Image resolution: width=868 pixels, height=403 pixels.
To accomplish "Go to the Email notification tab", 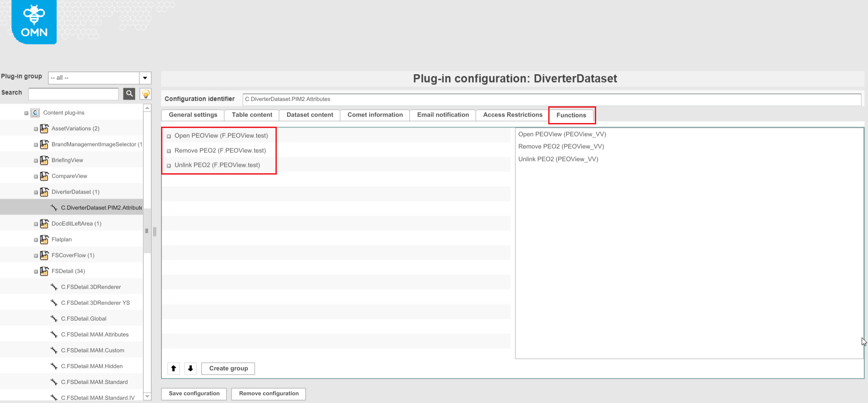I will point(443,115).
